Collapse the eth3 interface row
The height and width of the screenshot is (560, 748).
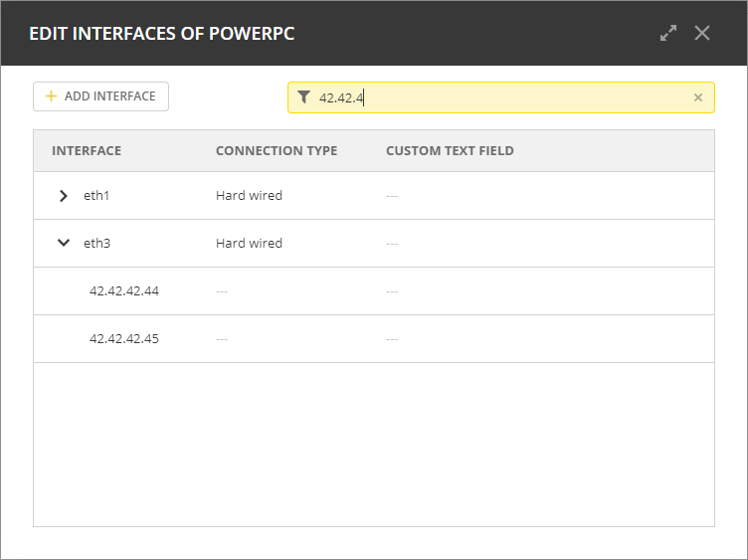coord(64,243)
